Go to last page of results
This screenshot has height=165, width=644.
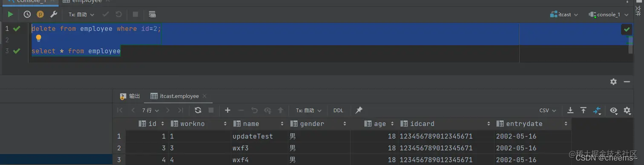(x=181, y=110)
